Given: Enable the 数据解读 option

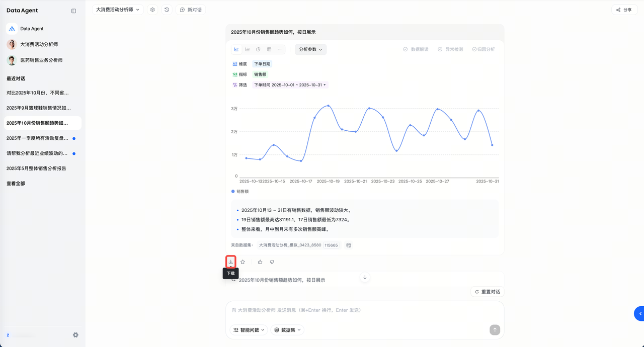Looking at the screenshot, I should (x=416, y=49).
